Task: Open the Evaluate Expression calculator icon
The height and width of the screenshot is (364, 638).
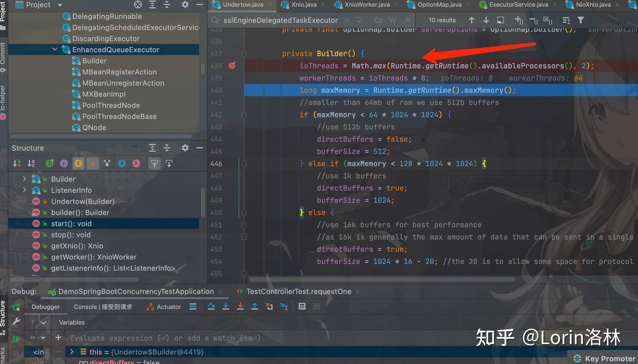Action: (302, 306)
